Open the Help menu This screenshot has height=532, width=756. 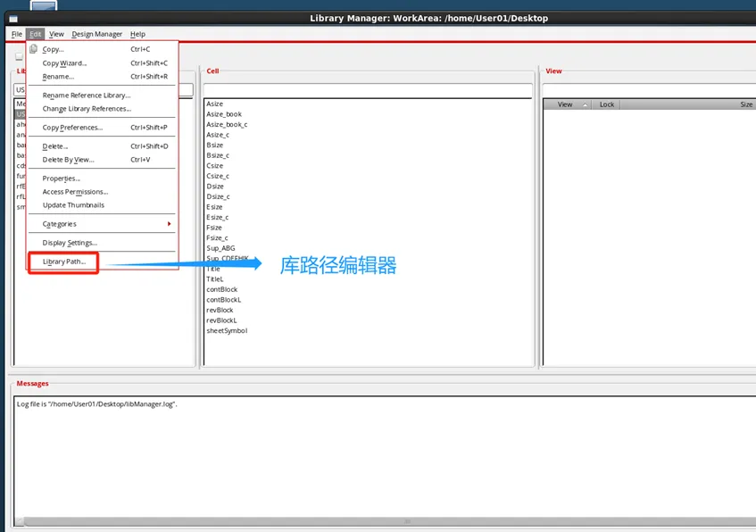(137, 34)
